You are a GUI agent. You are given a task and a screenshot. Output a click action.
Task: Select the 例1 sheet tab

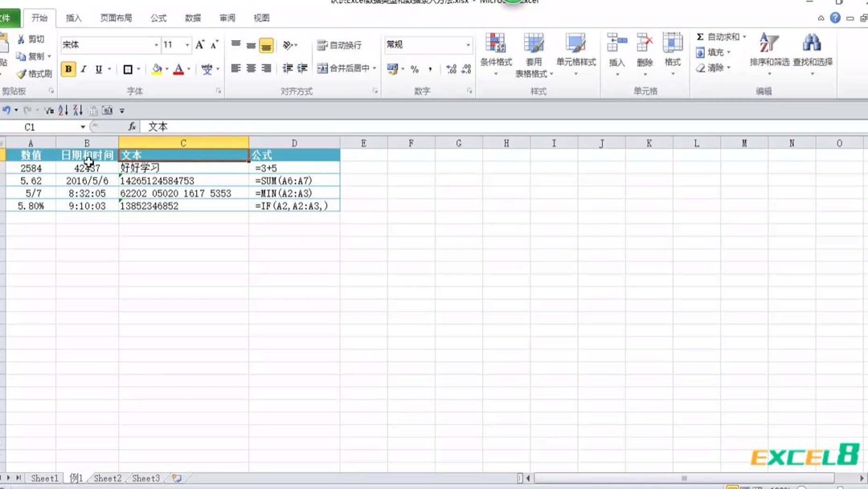(x=75, y=478)
